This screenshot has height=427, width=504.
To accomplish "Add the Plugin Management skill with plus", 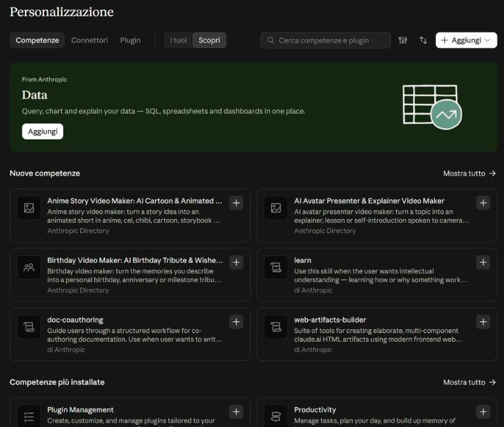I will point(236,412).
